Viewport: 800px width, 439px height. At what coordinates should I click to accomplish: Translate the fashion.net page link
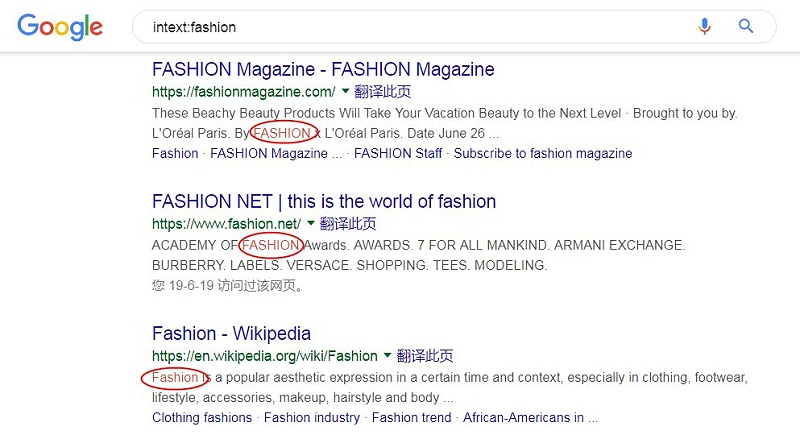coord(348,224)
